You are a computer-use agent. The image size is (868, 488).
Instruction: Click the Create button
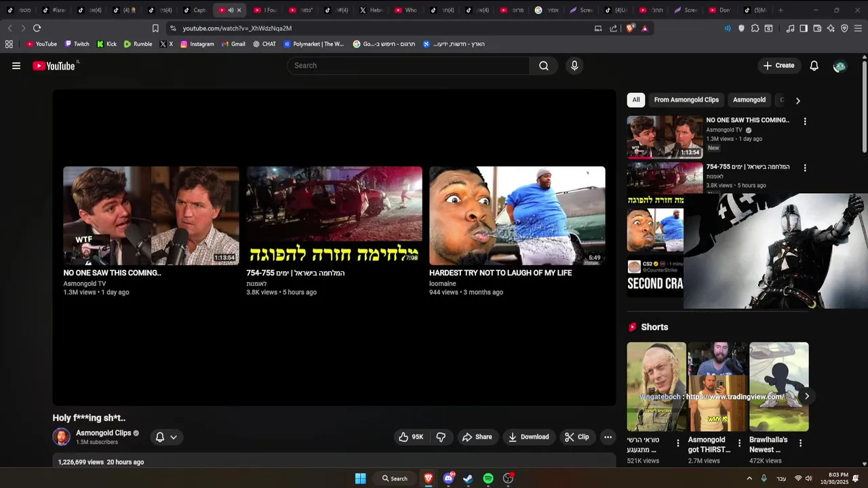[x=778, y=66]
